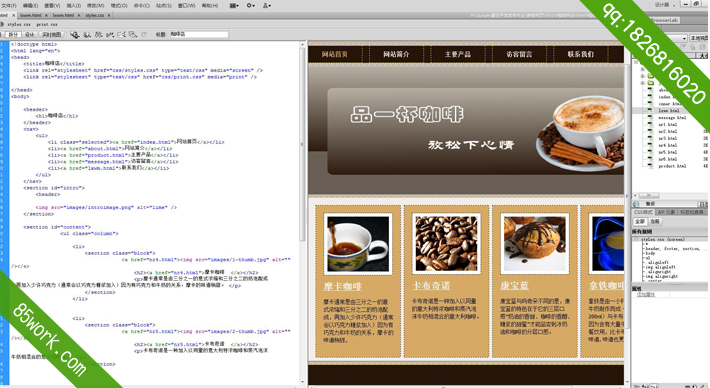Switch to 拆分 split view
Screen dimensions: 710x388
pos(13,34)
